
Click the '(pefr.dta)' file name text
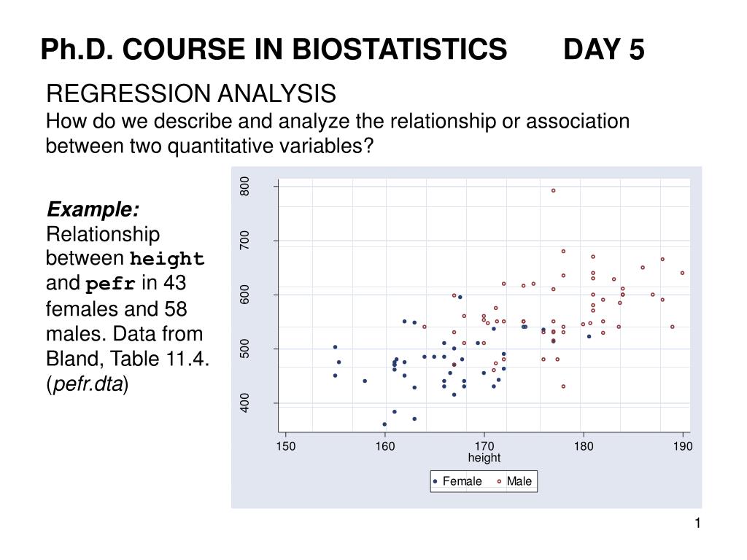[88, 384]
